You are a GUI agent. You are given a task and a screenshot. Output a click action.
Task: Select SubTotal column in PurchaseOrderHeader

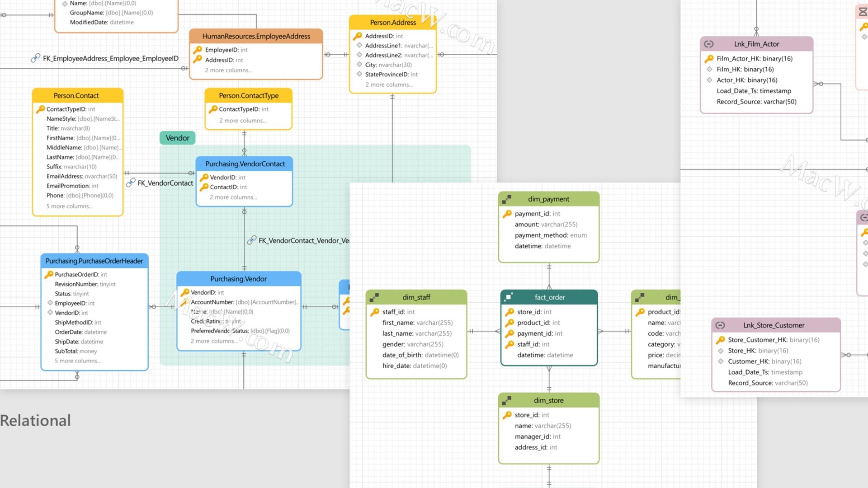[76, 351]
